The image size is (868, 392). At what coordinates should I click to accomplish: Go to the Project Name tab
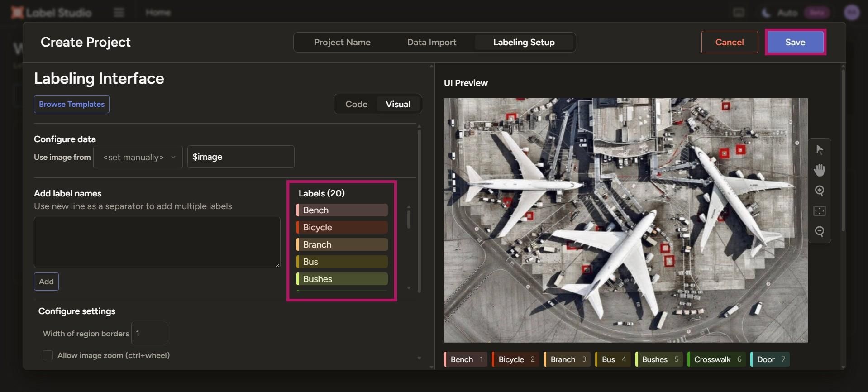click(x=342, y=42)
